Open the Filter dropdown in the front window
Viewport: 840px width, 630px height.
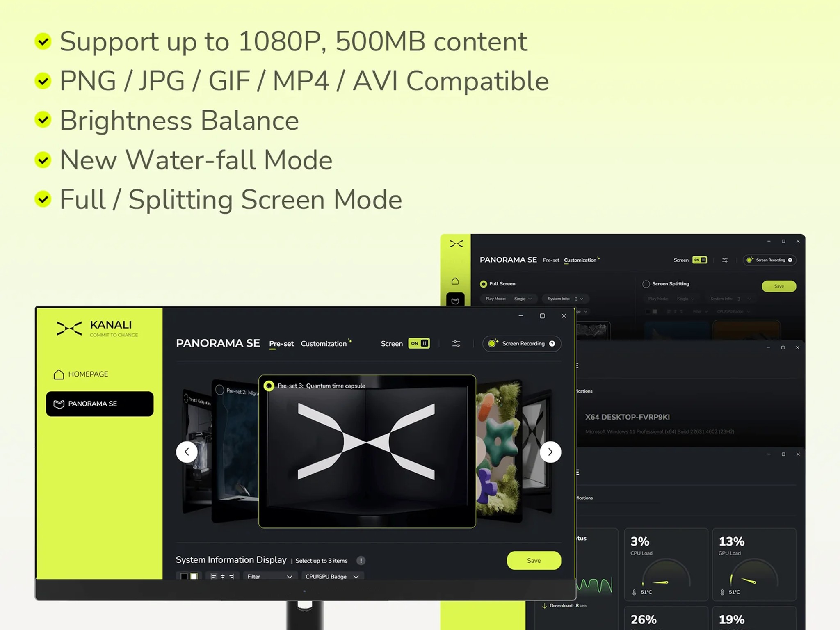tap(270, 576)
